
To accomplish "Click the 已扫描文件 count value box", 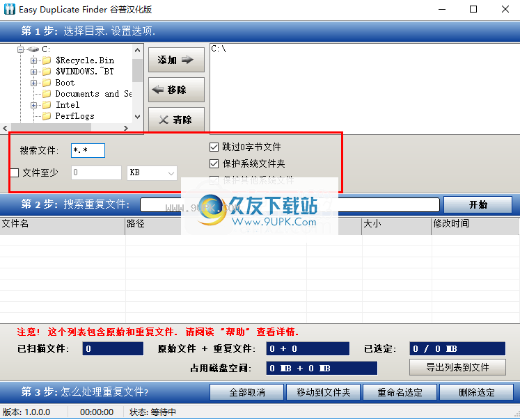I will click(x=113, y=348).
